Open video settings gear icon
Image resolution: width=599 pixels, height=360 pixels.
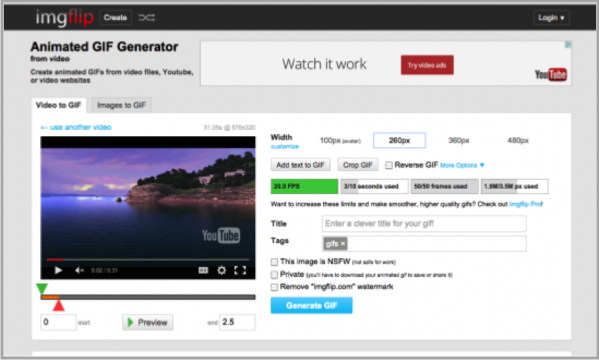(x=222, y=270)
